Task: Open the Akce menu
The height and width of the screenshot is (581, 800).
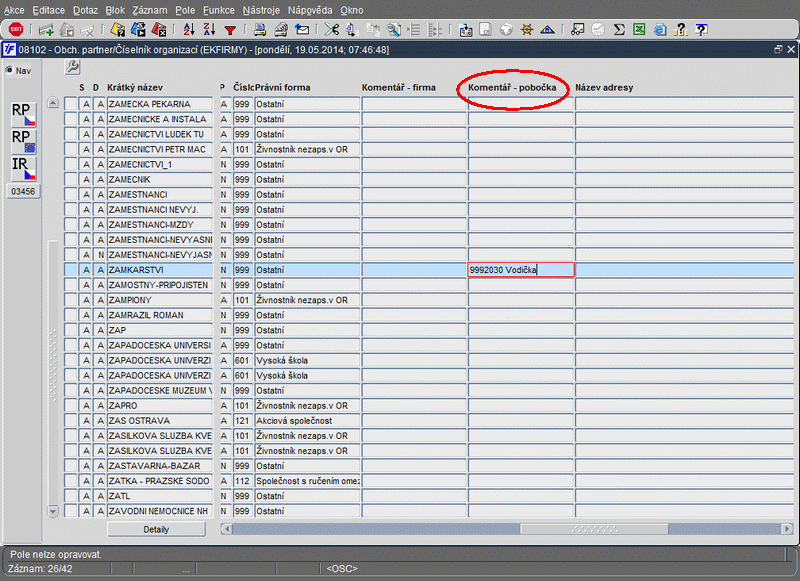Action: pyautogui.click(x=14, y=10)
